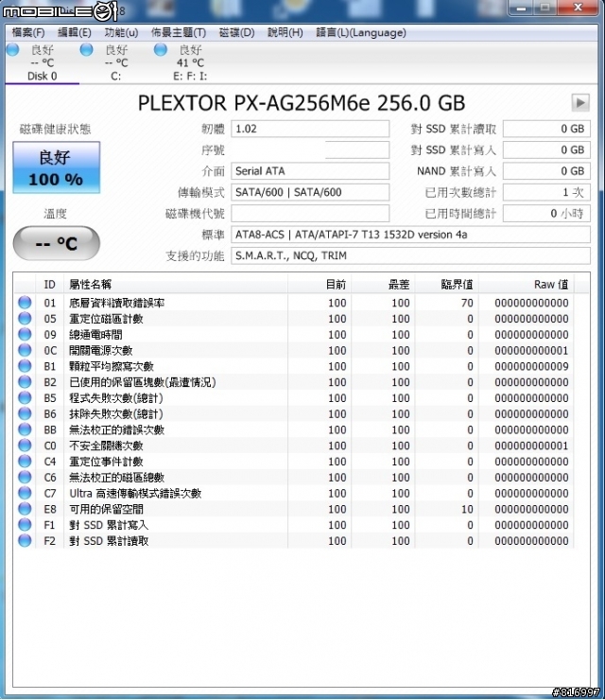Click the power on count value 1 次
This screenshot has width=605, height=700.
[x=546, y=192]
